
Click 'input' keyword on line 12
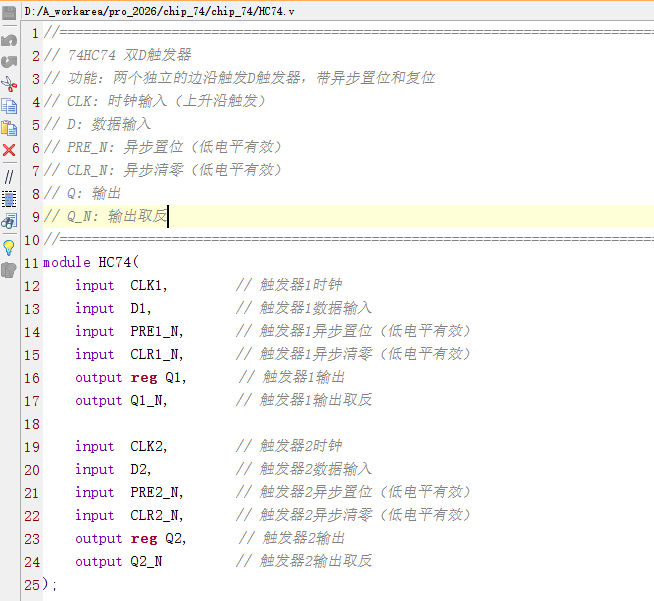click(x=95, y=286)
